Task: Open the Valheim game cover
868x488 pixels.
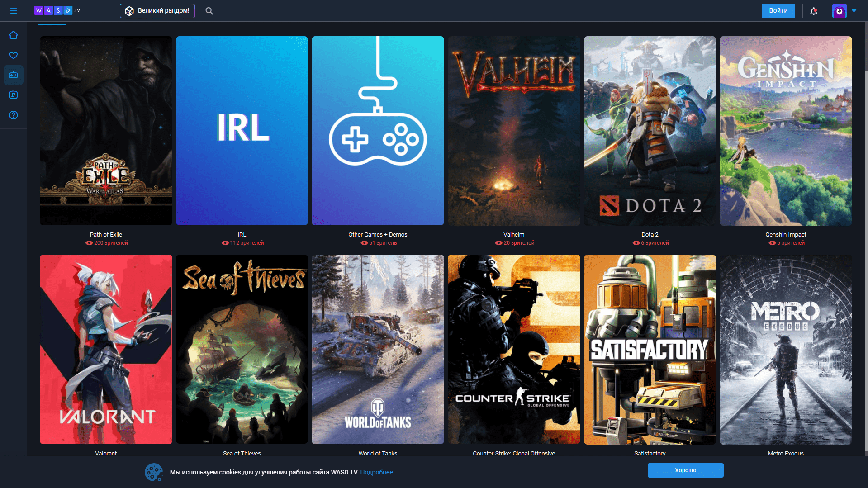Action: [514, 131]
